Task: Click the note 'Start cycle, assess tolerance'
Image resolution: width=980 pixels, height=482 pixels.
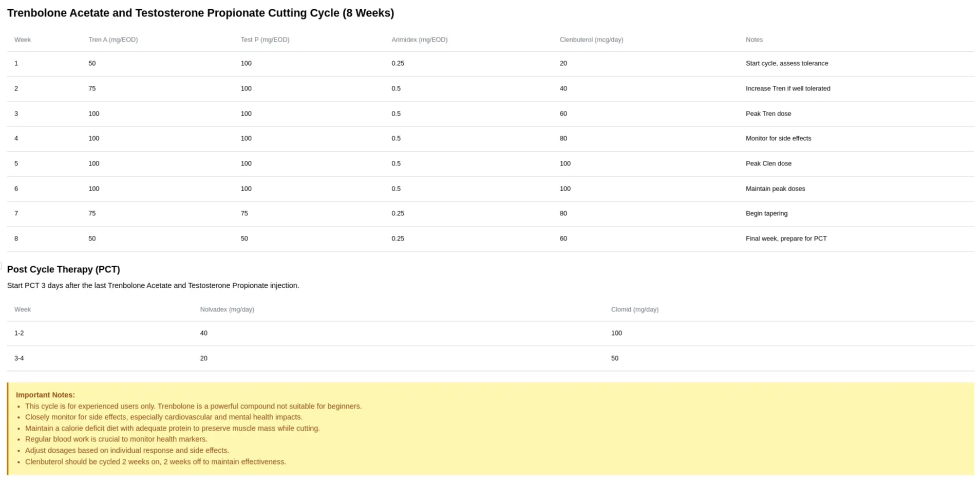Action: (787, 63)
